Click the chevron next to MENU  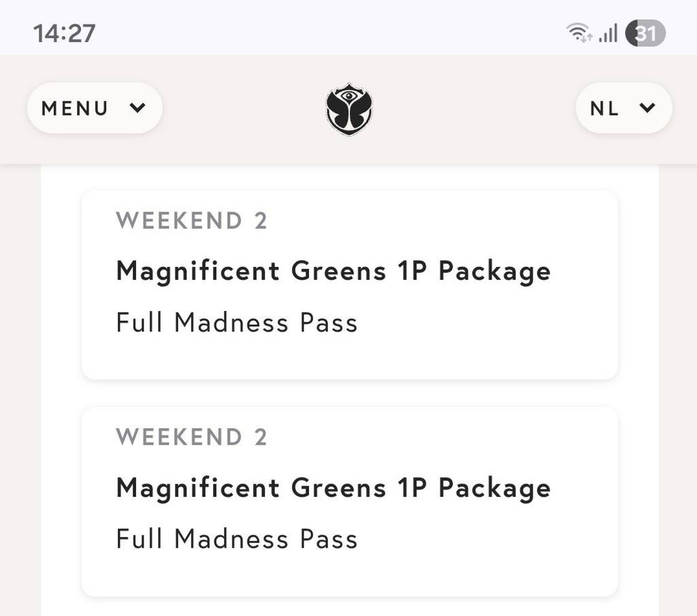click(138, 108)
